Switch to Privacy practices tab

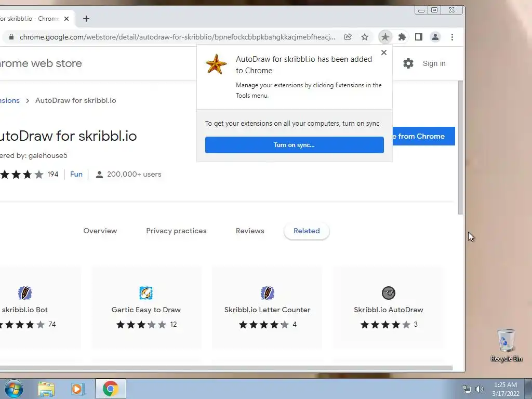[176, 231]
